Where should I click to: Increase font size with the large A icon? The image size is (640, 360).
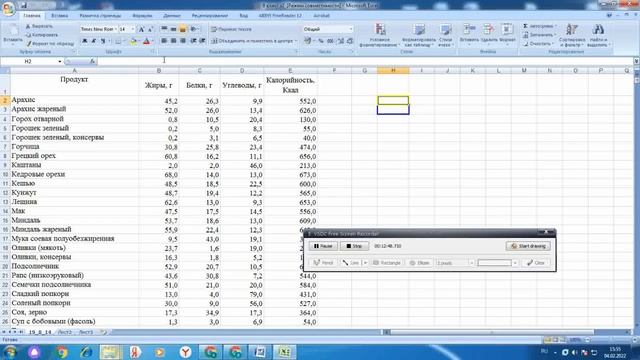[x=141, y=29]
